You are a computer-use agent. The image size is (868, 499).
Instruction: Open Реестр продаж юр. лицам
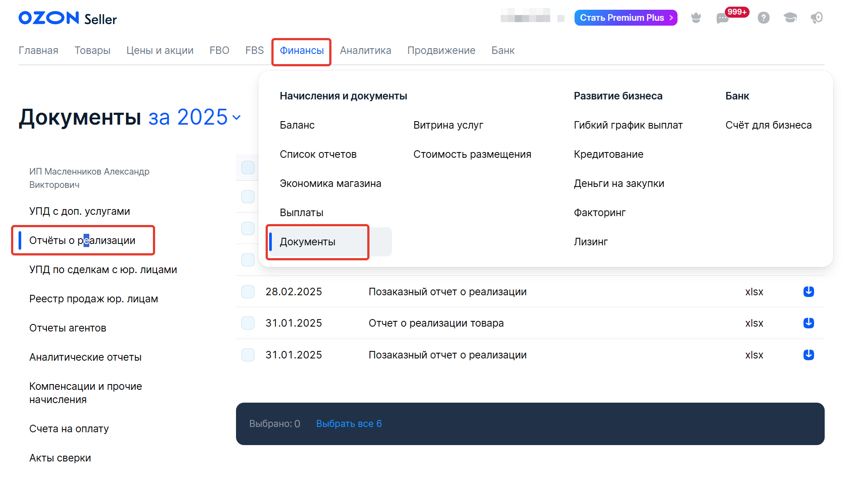coord(94,299)
